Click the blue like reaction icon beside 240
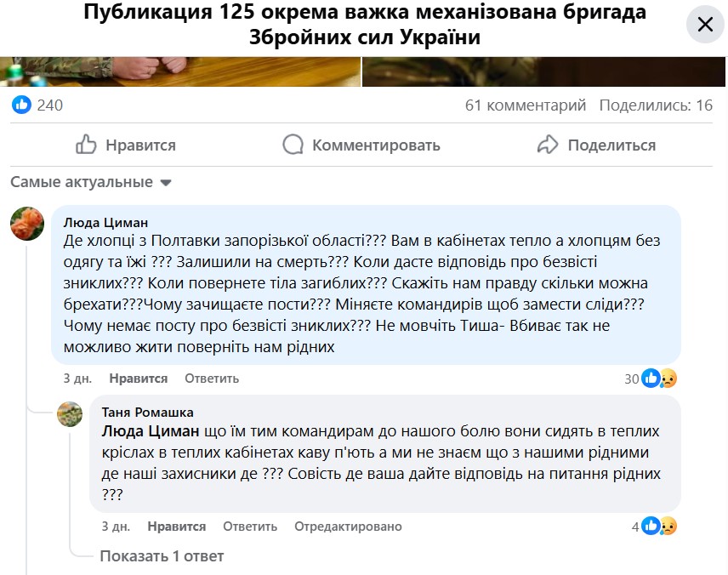The image size is (728, 575). coord(22,105)
